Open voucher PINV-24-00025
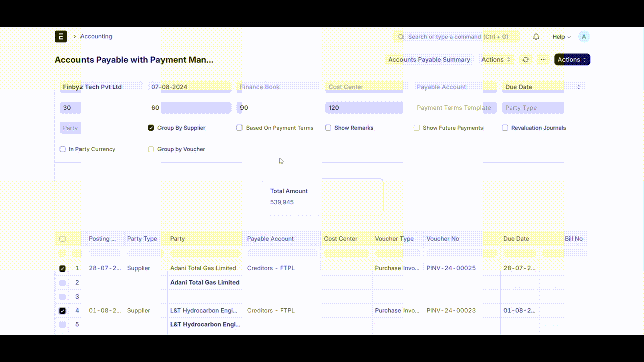This screenshot has height=362, width=644. pyautogui.click(x=451, y=268)
